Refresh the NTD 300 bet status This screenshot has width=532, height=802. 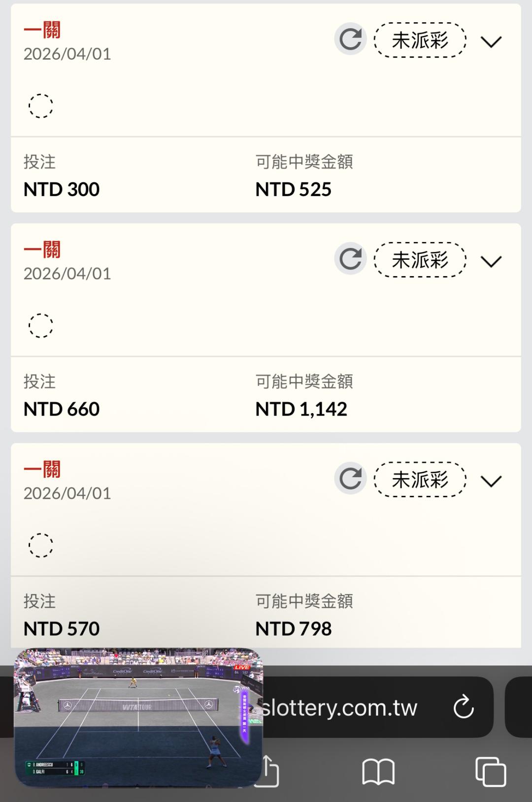[350, 39]
